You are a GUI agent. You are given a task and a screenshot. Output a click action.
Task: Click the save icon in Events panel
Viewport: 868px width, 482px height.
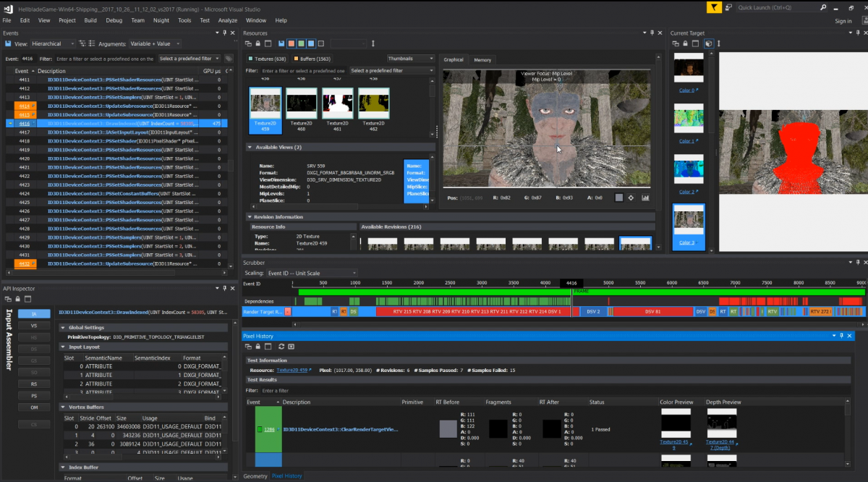pos(8,43)
